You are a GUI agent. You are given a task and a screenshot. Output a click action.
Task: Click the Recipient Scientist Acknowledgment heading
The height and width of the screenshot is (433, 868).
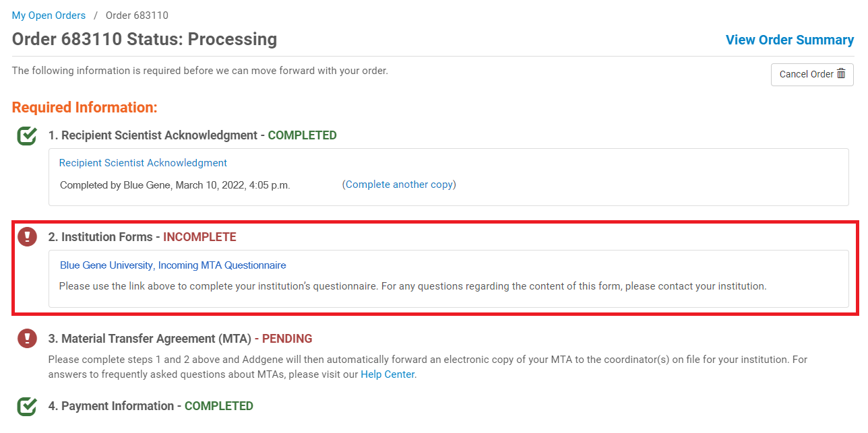pyautogui.click(x=152, y=135)
